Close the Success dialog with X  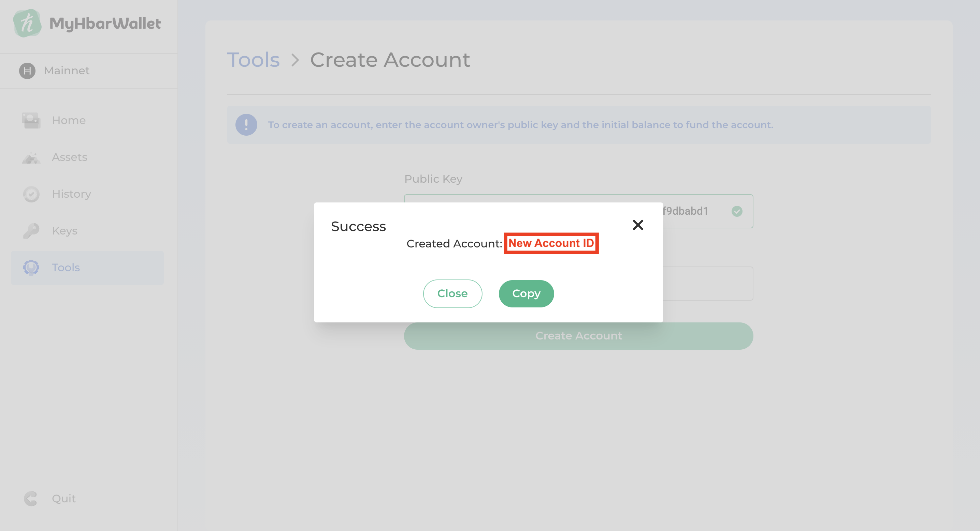point(638,225)
